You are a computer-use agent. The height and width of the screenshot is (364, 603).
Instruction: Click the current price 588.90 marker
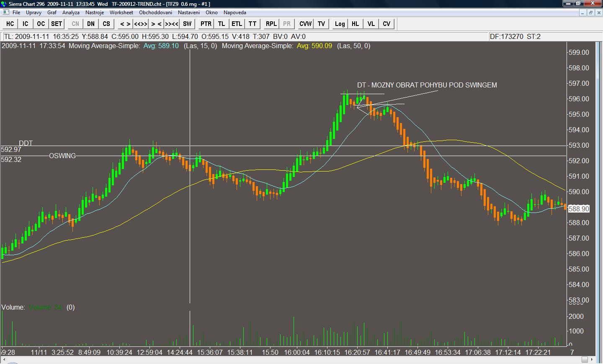tap(579, 209)
